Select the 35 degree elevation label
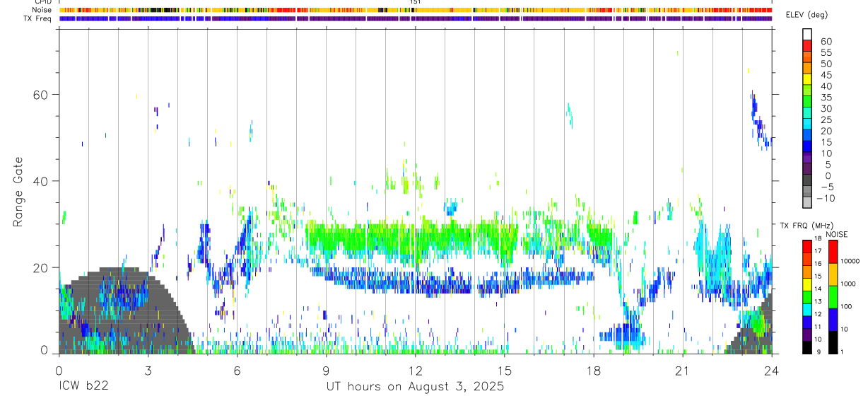The height and width of the screenshot is (401, 868). coord(826,97)
